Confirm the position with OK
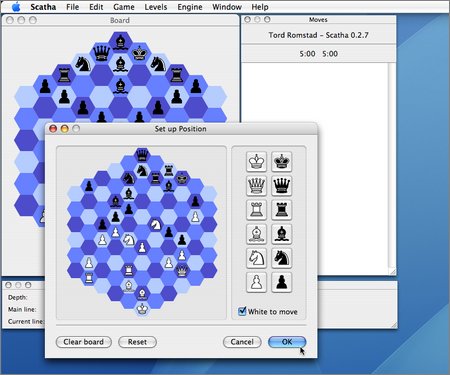This screenshot has height=375, width=450. (287, 342)
